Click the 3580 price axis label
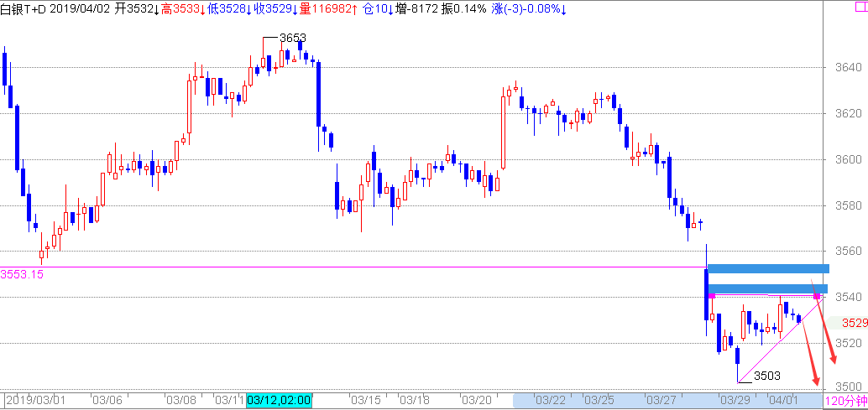The image size is (868, 410). click(x=849, y=205)
